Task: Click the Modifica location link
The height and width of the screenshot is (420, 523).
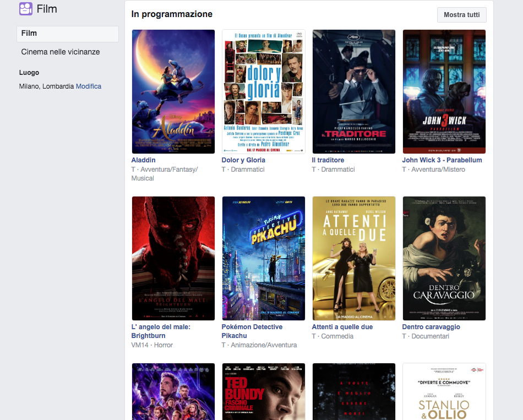Action: pyautogui.click(x=89, y=86)
